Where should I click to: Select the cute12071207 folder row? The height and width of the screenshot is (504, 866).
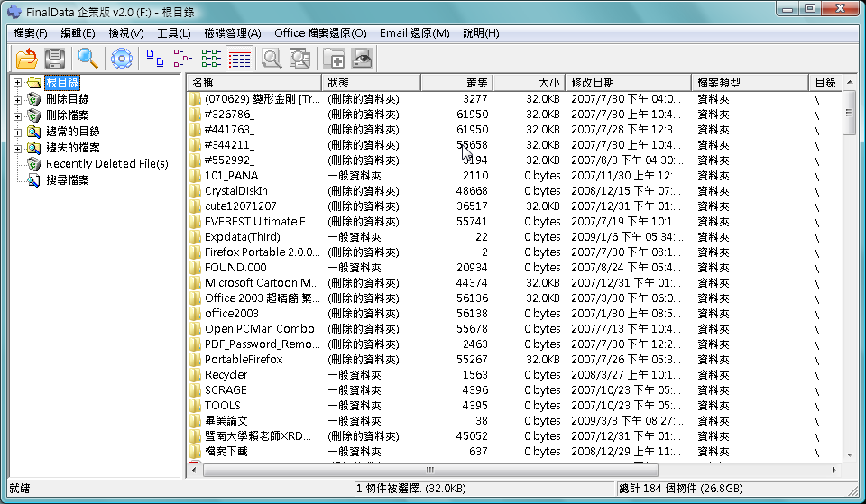(x=513, y=206)
